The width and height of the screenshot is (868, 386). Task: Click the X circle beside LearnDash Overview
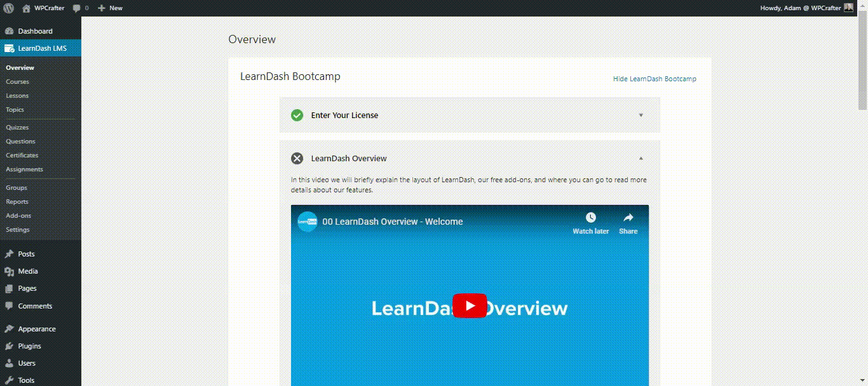point(297,158)
